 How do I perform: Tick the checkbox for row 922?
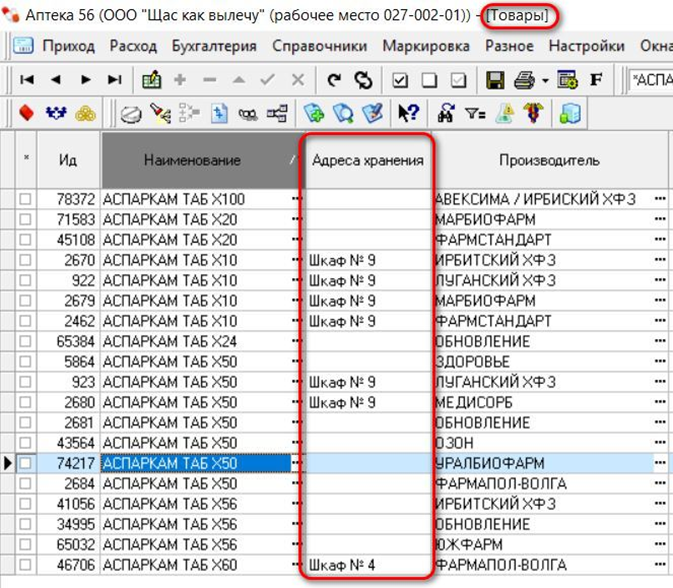25,280
